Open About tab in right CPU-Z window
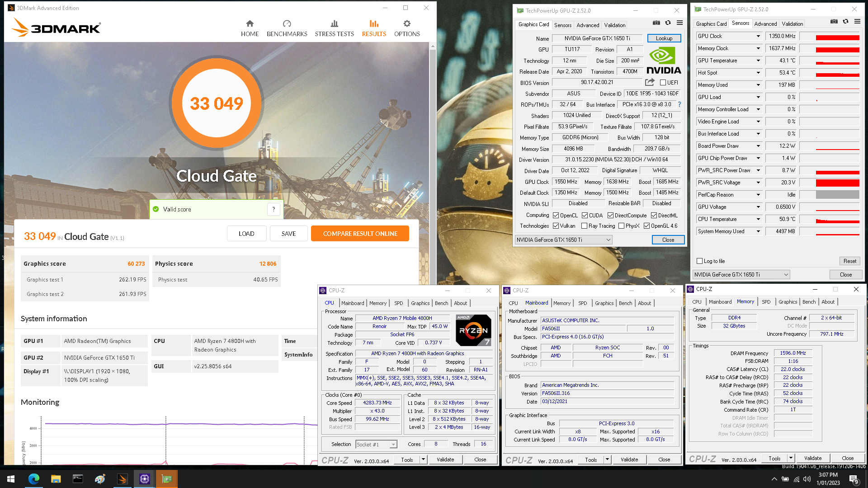This screenshot has width=868, height=488. tap(828, 302)
